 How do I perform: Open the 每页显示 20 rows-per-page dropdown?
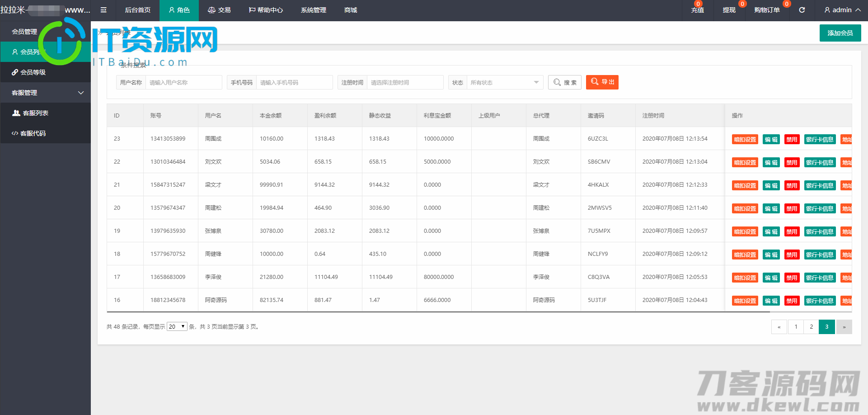point(177,326)
